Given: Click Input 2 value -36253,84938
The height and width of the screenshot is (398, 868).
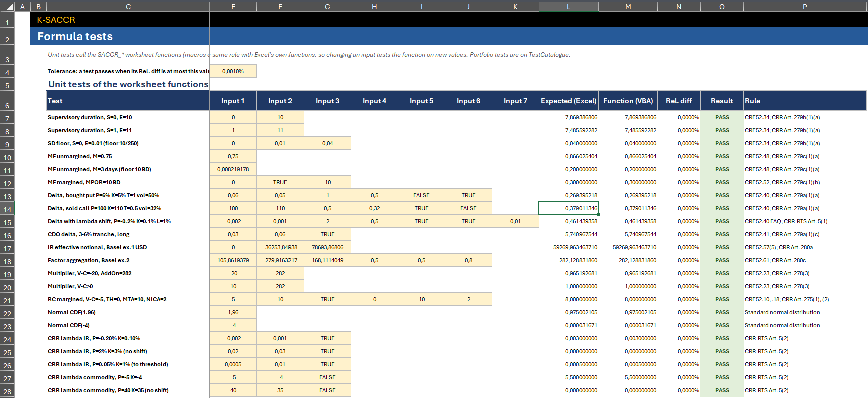Looking at the screenshot, I should (280, 247).
